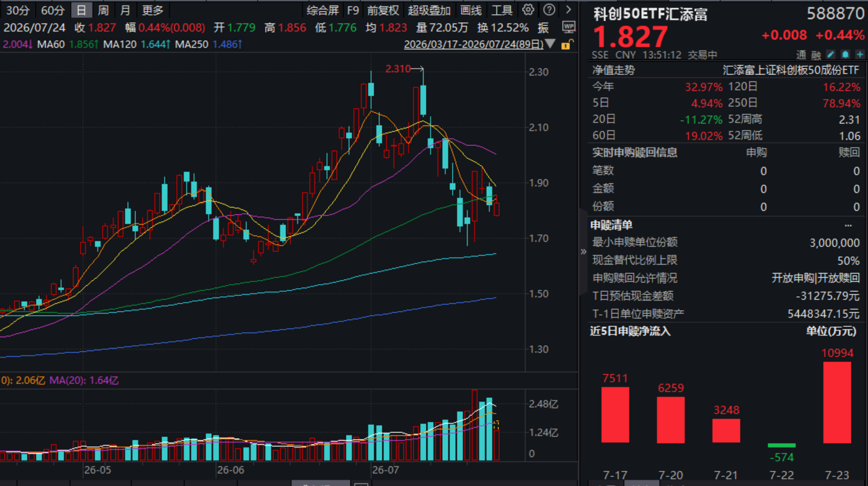Viewport: 868px width, 486px height.
Task: Expand the date range dropdown triangle
Action: pyautogui.click(x=550, y=44)
